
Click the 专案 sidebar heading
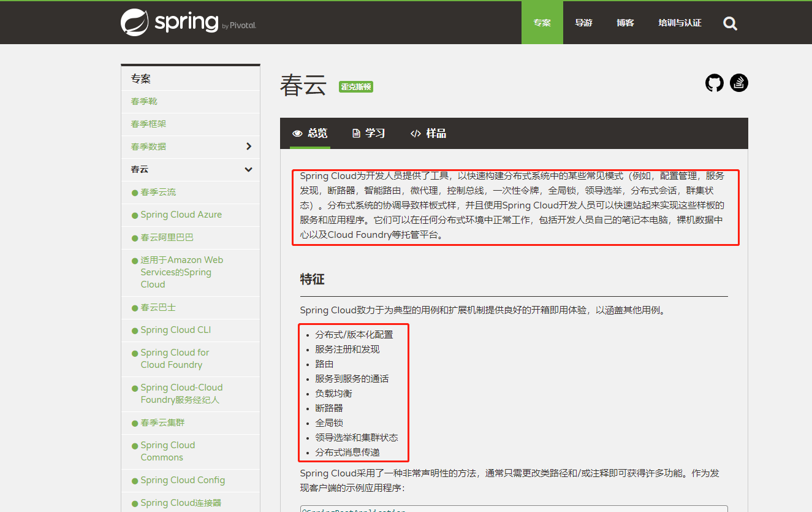(x=140, y=78)
